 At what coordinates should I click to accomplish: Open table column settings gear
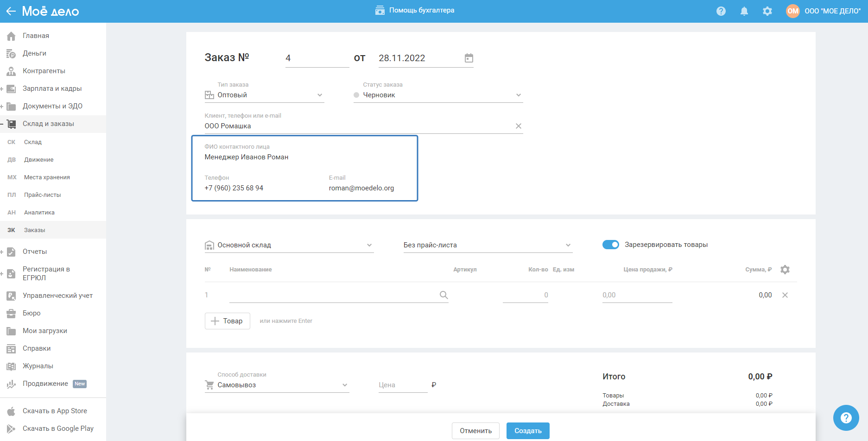(785, 270)
